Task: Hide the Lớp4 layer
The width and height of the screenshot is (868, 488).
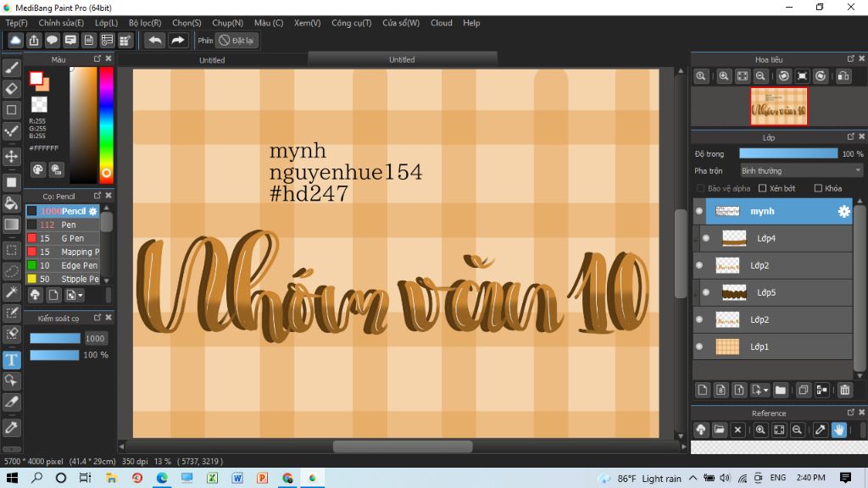Action: [x=706, y=238]
